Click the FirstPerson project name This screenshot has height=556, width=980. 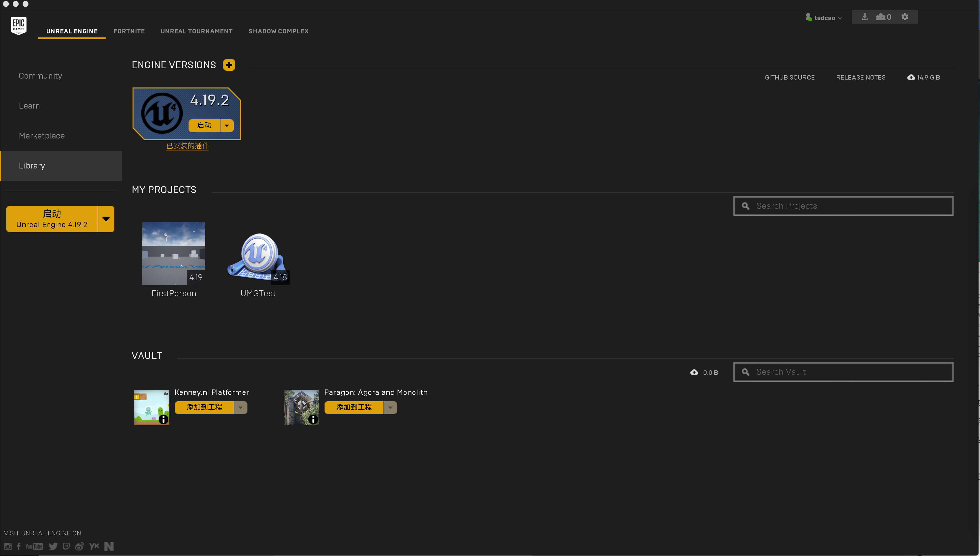click(174, 293)
